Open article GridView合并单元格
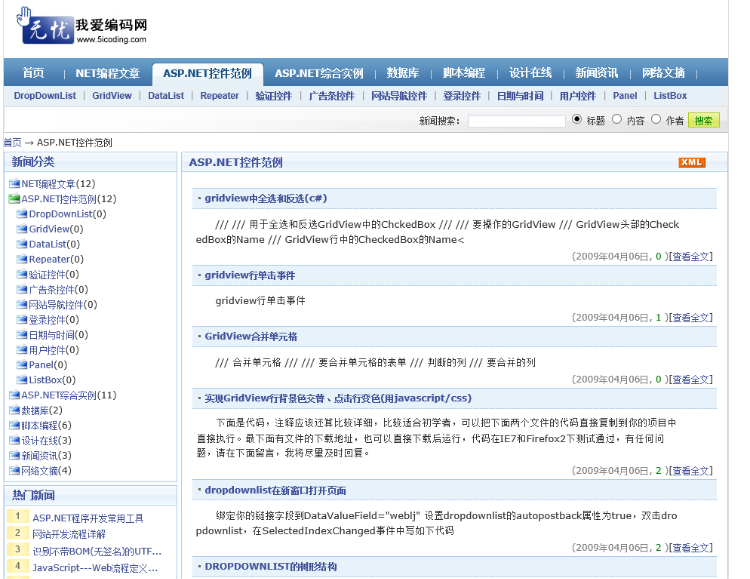Screen dimensions: 750x579 tap(251, 336)
